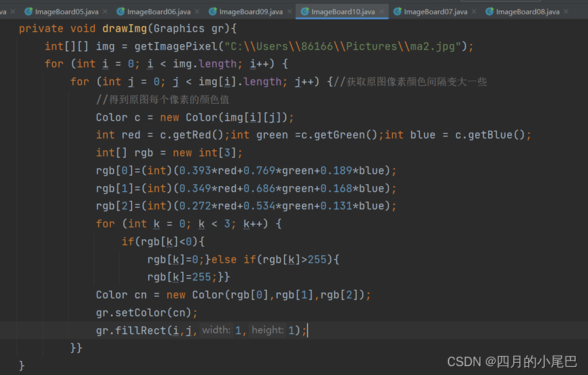
Task: Select the ImageBoard09.java tab
Action: click(x=250, y=12)
